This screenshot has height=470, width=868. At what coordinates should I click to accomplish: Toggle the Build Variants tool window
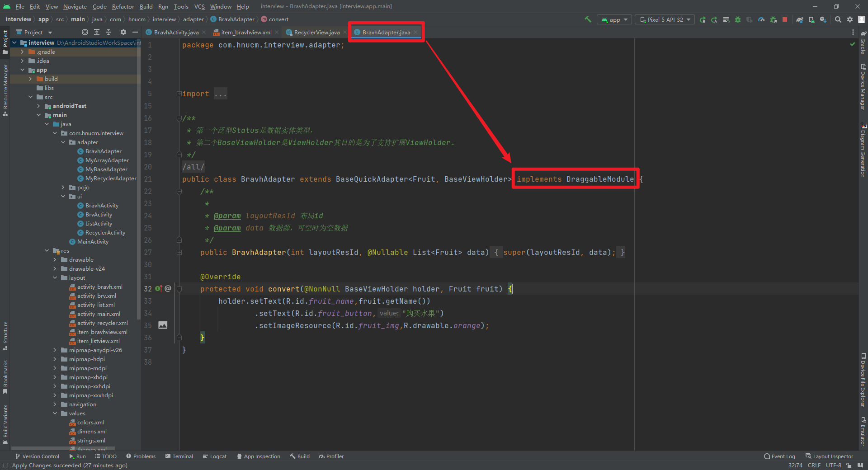tap(5, 424)
